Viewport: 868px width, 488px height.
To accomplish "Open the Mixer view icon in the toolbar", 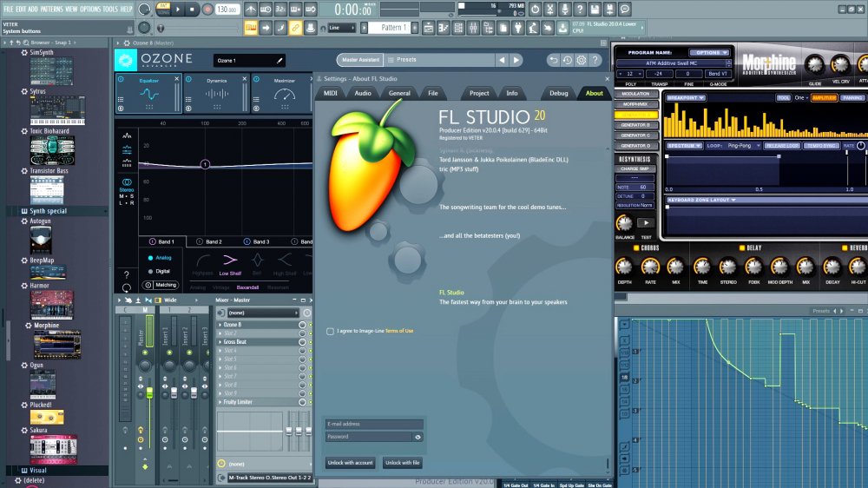I will [x=473, y=28].
